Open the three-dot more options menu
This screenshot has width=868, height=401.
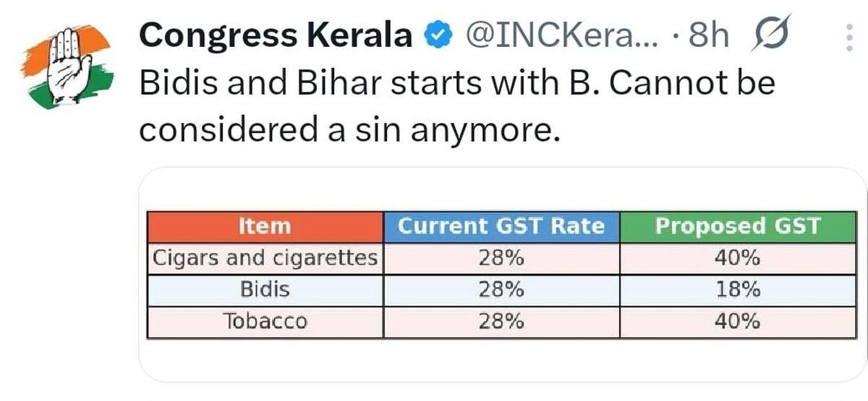[849, 36]
